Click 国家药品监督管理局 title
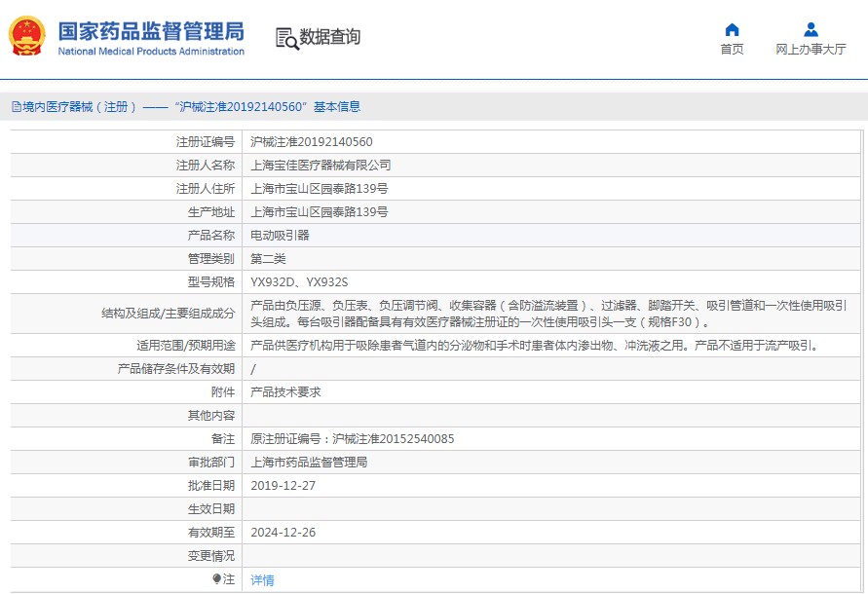Viewport: 868px width, 594px height. coord(151,31)
